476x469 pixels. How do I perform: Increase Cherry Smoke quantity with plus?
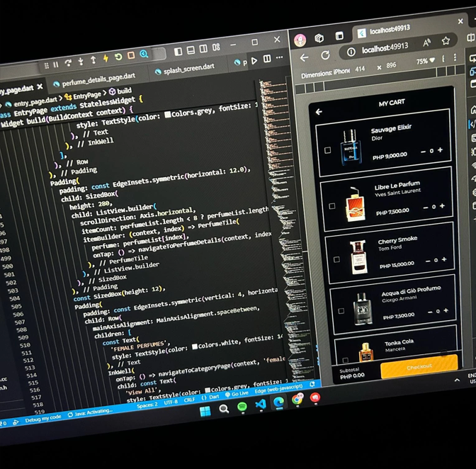coord(444,259)
